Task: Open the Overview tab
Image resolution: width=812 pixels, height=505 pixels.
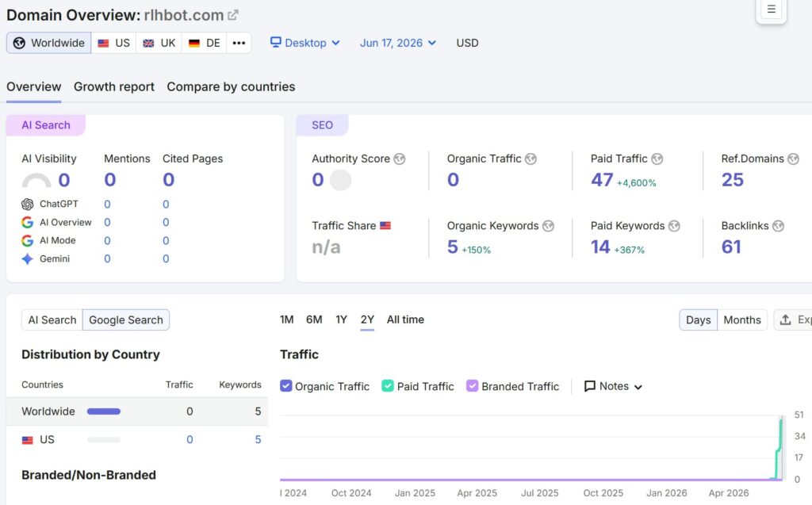Action: tap(33, 86)
